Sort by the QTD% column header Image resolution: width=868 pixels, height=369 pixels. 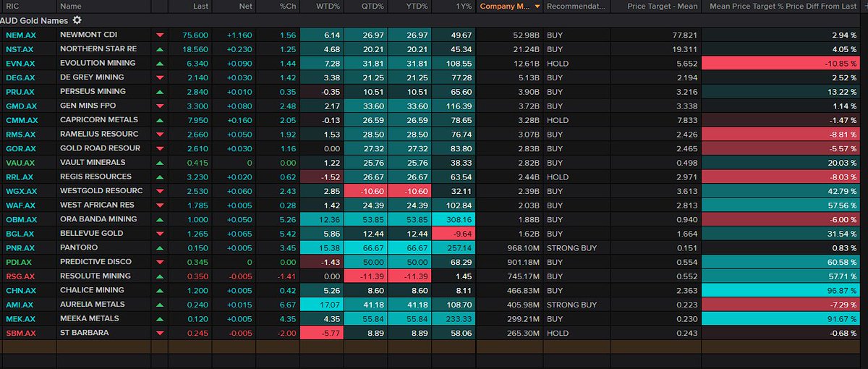pyautogui.click(x=365, y=6)
